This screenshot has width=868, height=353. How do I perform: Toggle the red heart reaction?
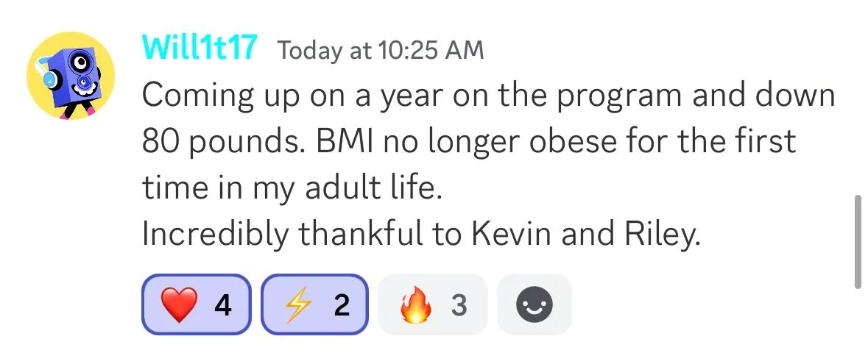tap(197, 305)
